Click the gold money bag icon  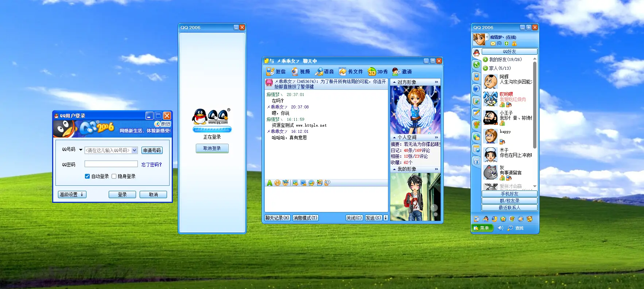coord(514,43)
